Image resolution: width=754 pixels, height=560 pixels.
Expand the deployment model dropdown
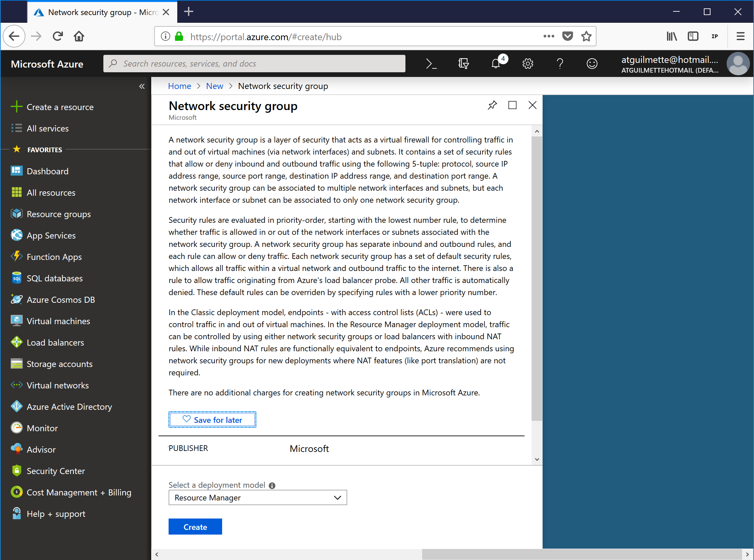click(258, 497)
